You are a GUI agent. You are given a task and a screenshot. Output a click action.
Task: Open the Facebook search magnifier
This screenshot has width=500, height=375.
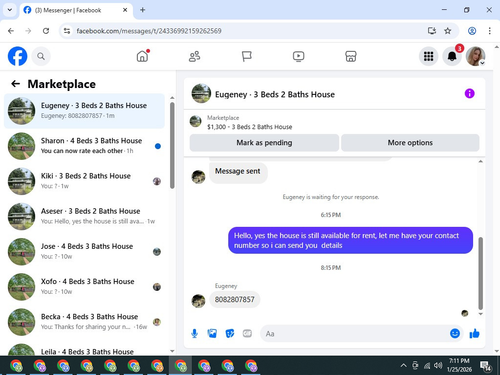click(41, 56)
